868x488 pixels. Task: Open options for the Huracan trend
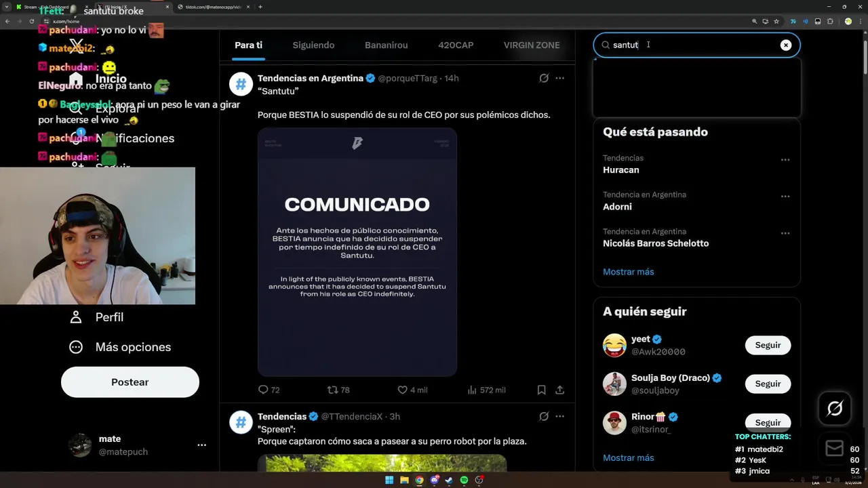coord(785,160)
